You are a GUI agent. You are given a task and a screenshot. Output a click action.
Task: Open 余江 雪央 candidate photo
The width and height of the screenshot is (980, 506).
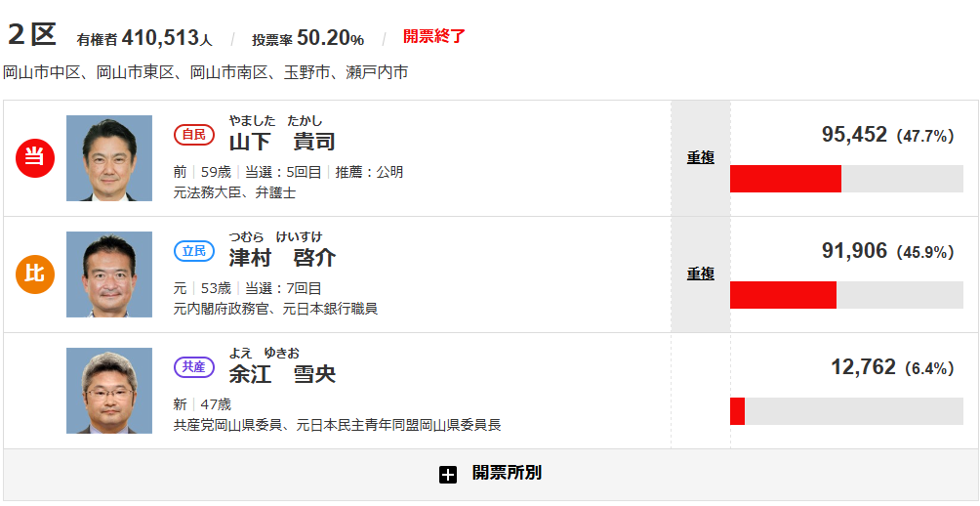[109, 391]
